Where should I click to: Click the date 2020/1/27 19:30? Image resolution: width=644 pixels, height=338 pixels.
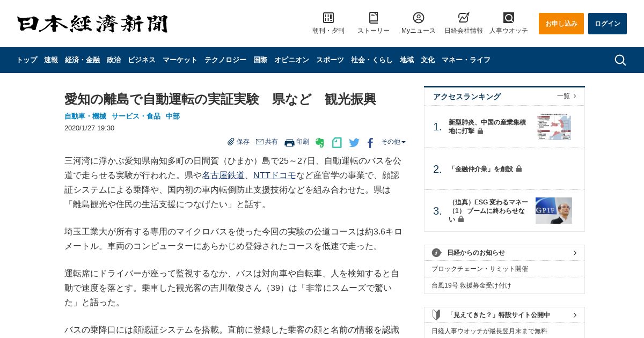click(x=89, y=128)
